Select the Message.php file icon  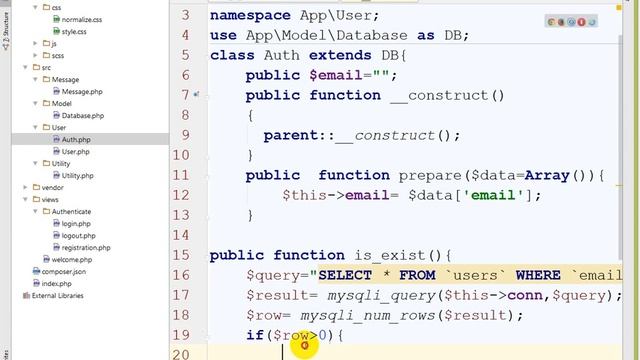coord(56,91)
